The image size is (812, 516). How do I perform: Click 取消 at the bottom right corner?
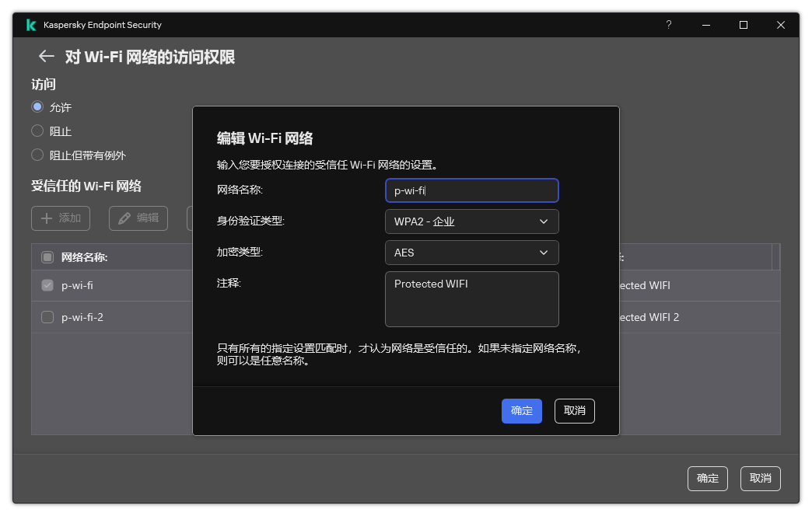click(x=760, y=479)
